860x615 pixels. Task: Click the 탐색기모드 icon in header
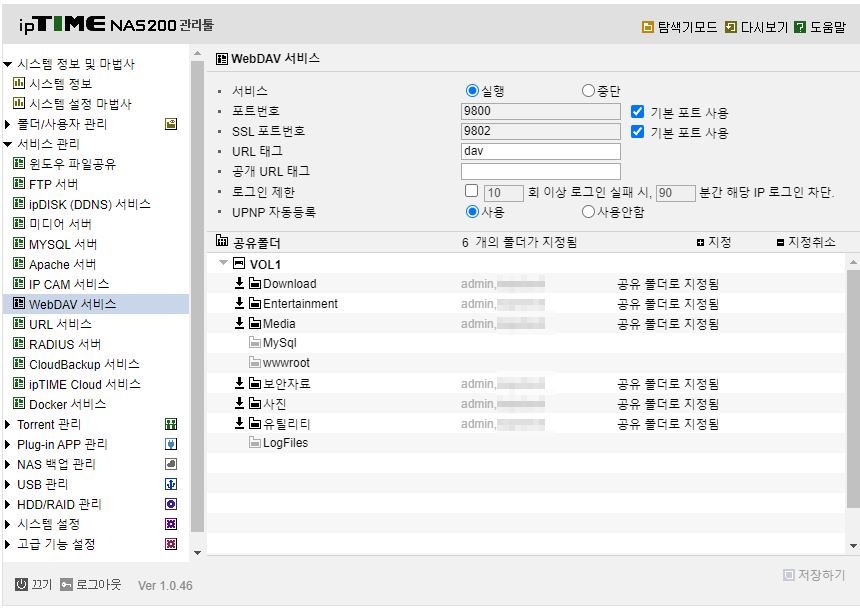648,27
